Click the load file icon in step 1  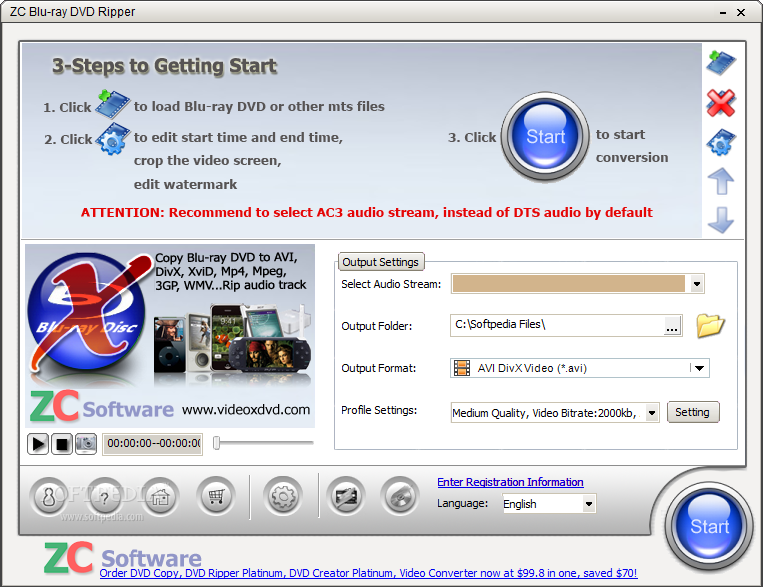[112, 104]
